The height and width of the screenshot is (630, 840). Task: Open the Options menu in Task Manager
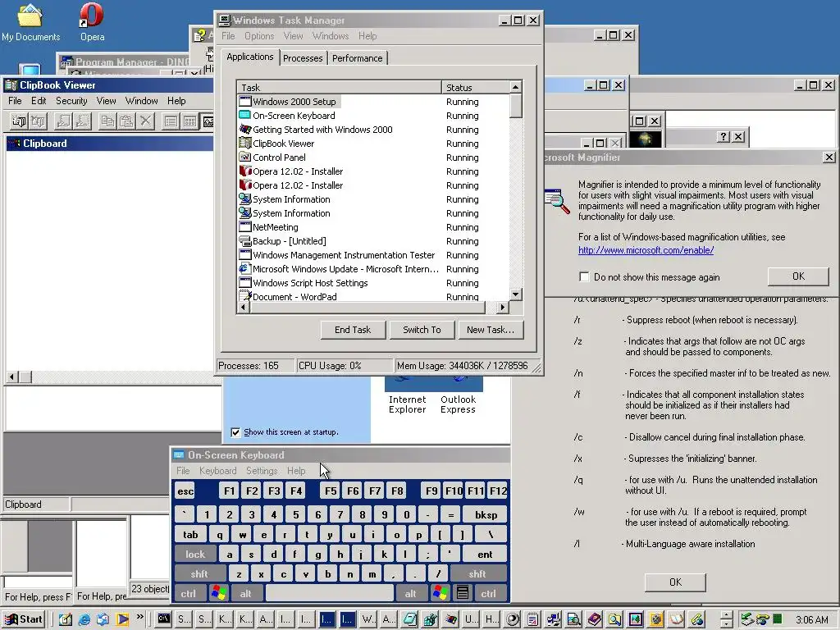pos(258,36)
